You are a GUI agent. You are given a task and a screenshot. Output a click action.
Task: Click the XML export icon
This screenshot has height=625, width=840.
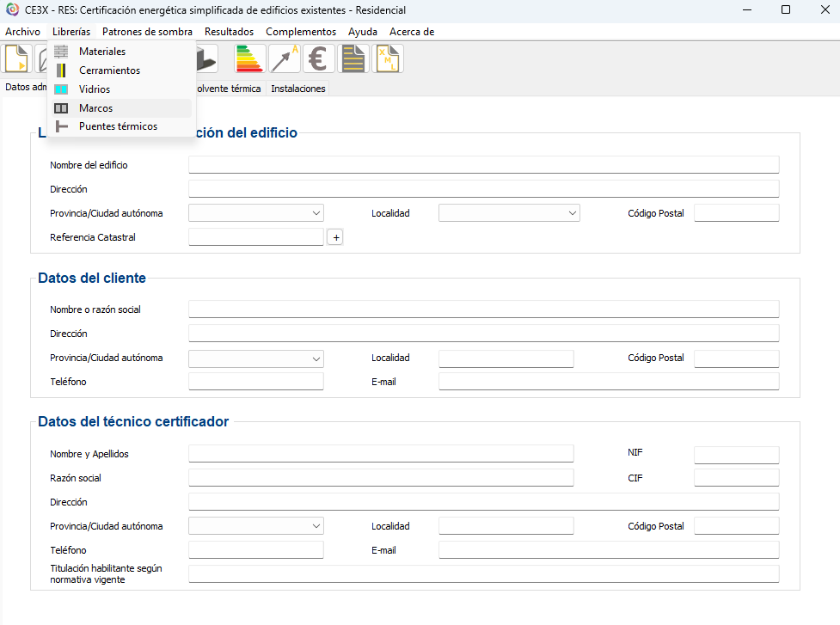388,58
